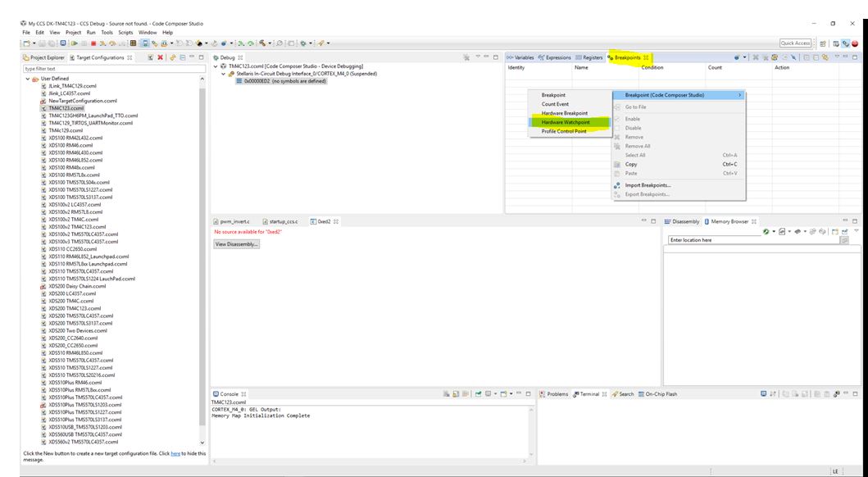Click the build hammer toolbar icon
The width and height of the screenshot is (868, 477).
pos(262,43)
